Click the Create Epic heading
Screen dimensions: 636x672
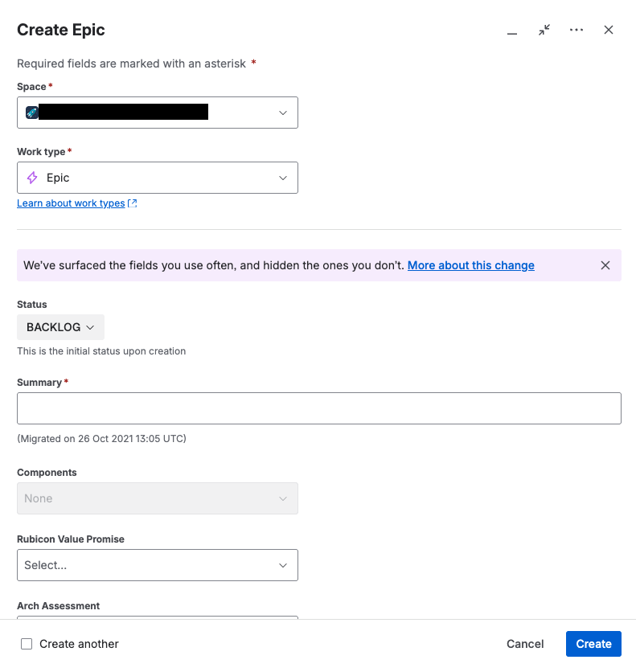point(61,30)
